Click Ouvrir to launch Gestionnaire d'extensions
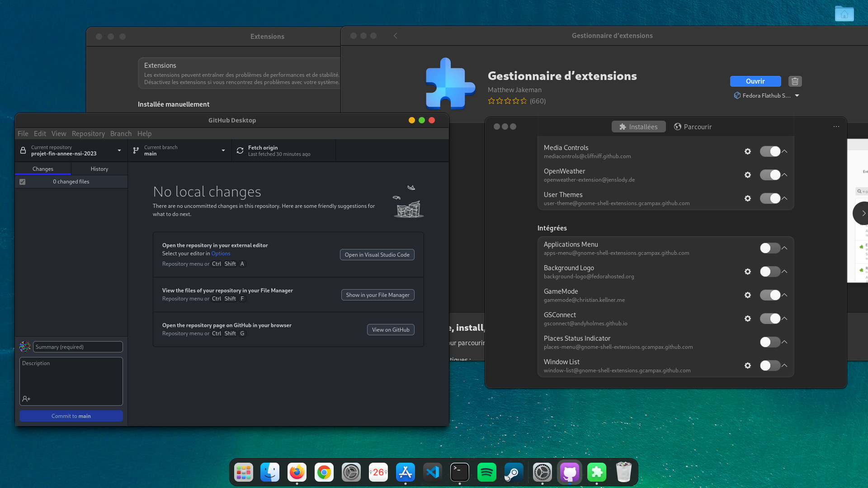 (755, 81)
